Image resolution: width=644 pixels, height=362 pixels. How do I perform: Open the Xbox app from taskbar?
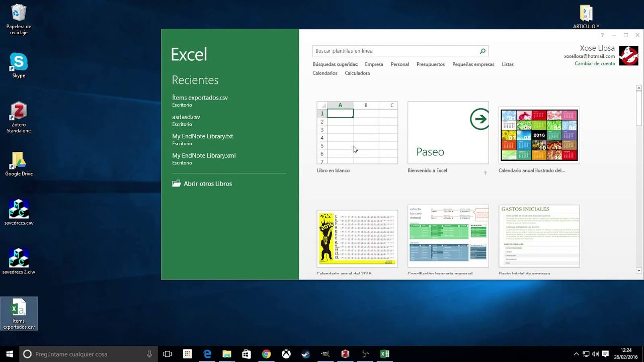click(286, 354)
